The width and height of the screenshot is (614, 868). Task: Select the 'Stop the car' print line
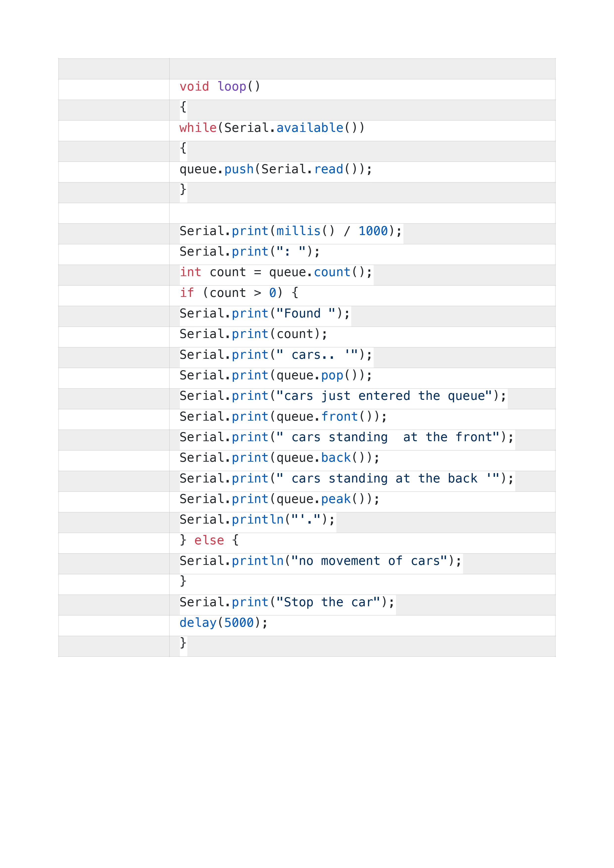[x=287, y=602]
